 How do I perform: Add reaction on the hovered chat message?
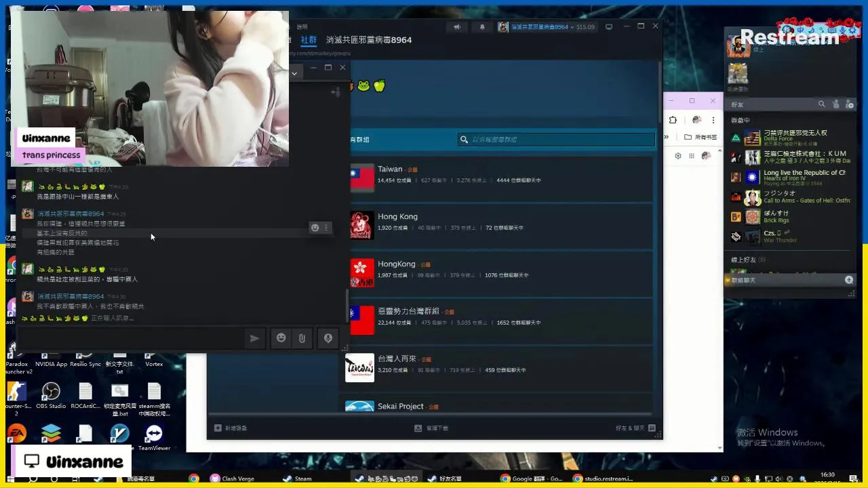click(x=315, y=228)
